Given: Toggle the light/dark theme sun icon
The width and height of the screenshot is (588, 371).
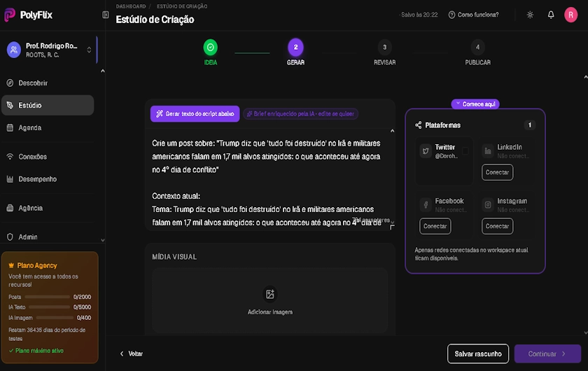Looking at the screenshot, I should [530, 15].
